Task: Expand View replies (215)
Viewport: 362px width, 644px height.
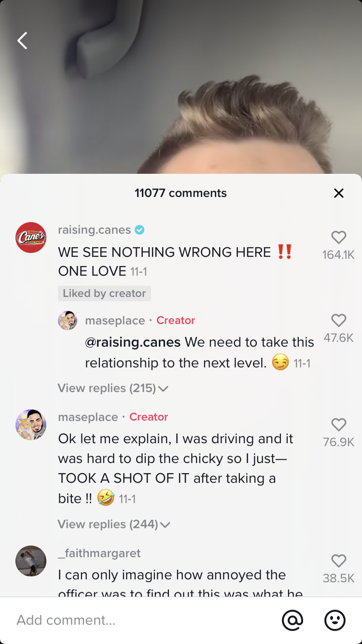Action: click(x=112, y=388)
